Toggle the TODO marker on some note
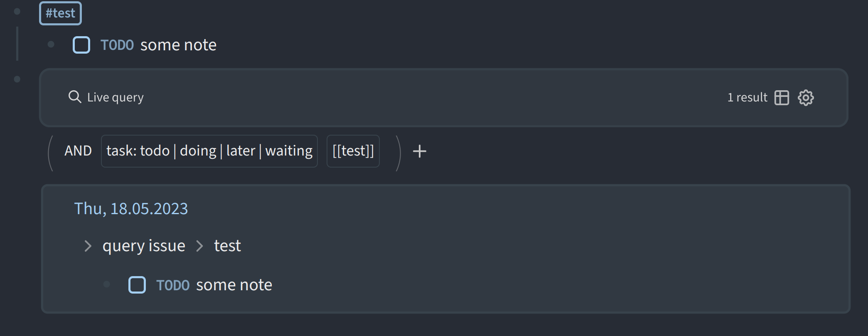This screenshot has width=868, height=336. 118,44
